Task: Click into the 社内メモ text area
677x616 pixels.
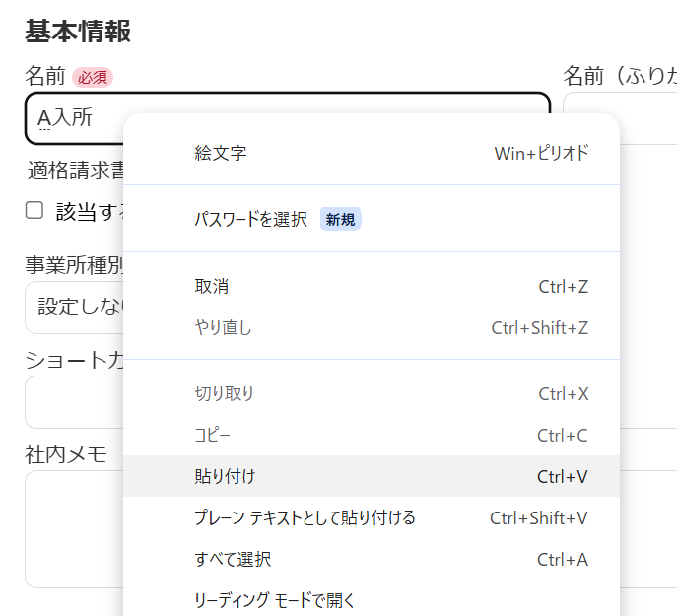Action: (x=74, y=529)
